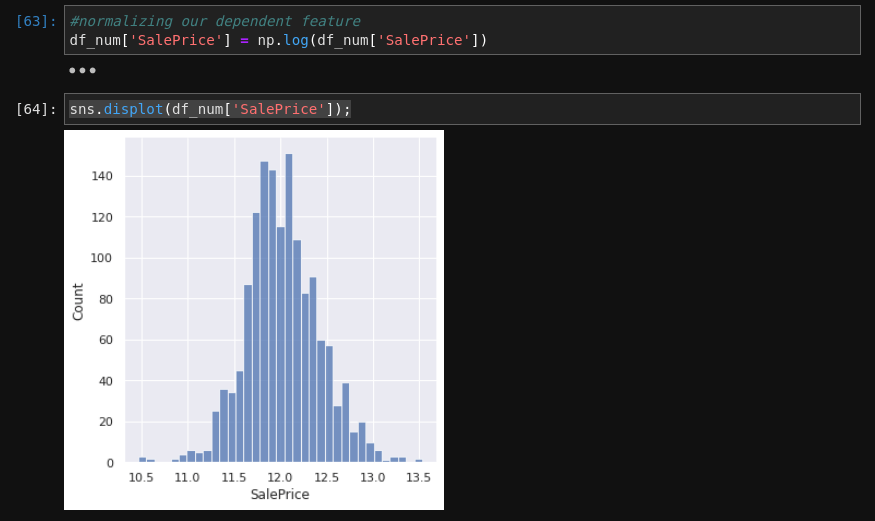875x521 pixels.
Task: Click the 12.0 tick label on x-axis
Action: (x=280, y=478)
